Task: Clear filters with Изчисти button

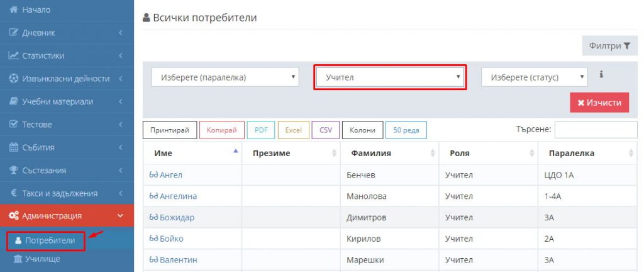Action: coord(599,102)
